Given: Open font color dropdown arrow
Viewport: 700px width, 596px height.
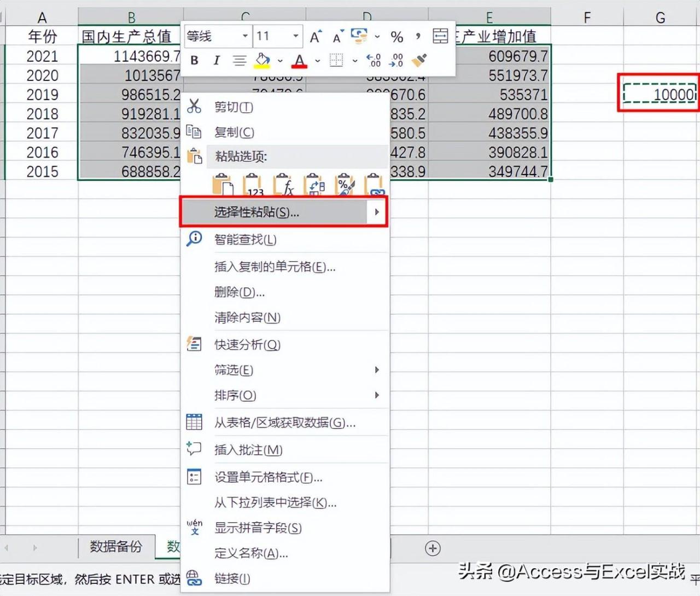Looking at the screenshot, I should click(317, 61).
